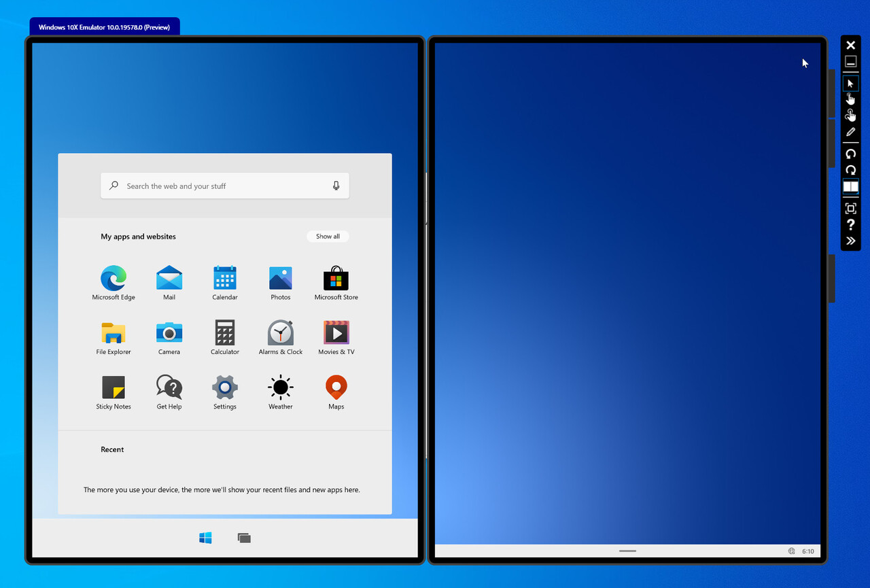Click the 'Recent' section heading

[112, 449]
